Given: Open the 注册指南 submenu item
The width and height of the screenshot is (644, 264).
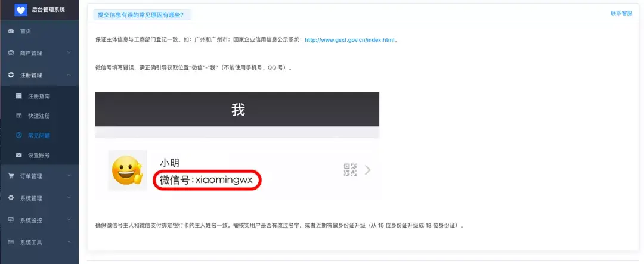Looking at the screenshot, I should (39, 96).
